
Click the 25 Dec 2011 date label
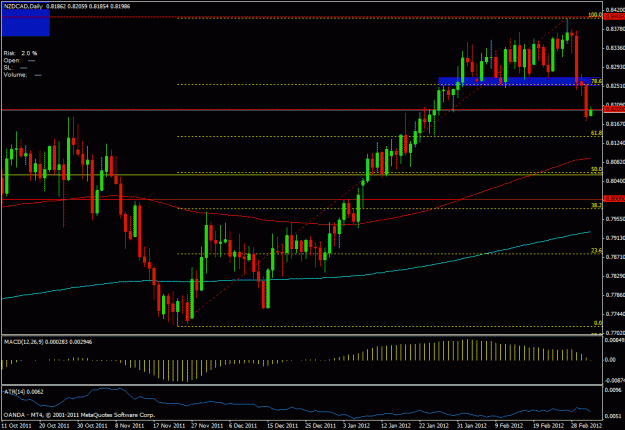pyautogui.click(x=320, y=426)
